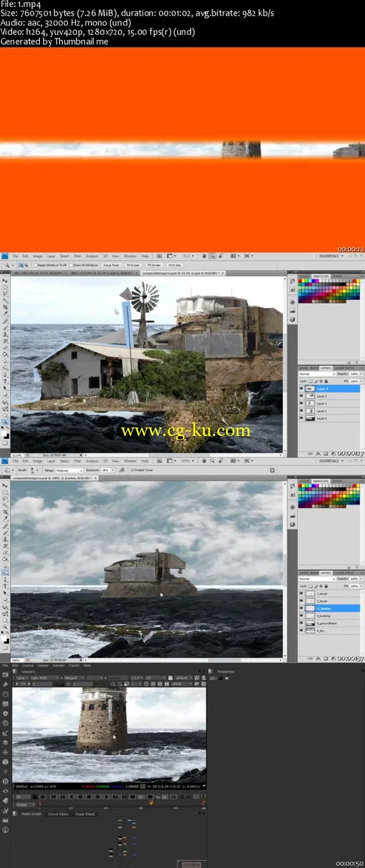The height and width of the screenshot is (868, 365).
Task: Select the Zoom tool in the windmill frame
Action: pyautogui.click(x=5, y=423)
